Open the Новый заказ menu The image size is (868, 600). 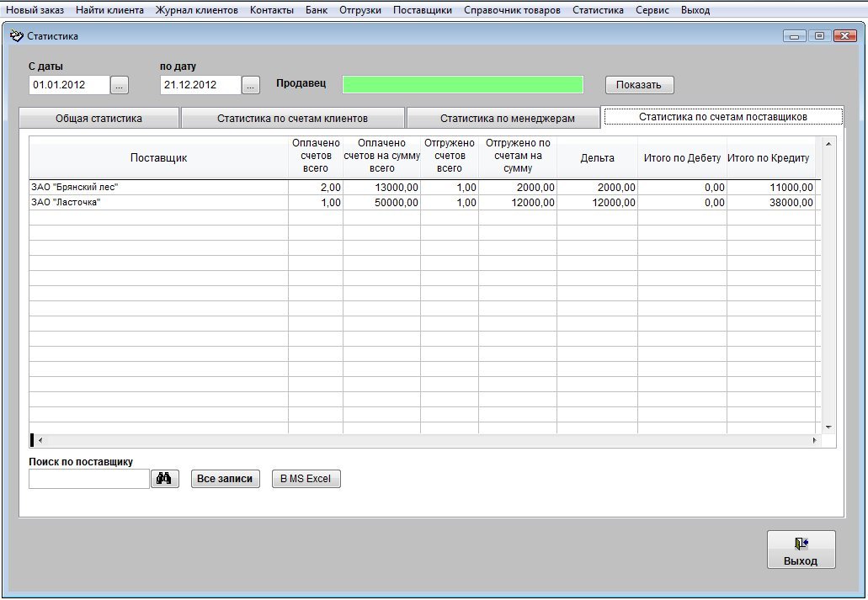pyautogui.click(x=35, y=10)
